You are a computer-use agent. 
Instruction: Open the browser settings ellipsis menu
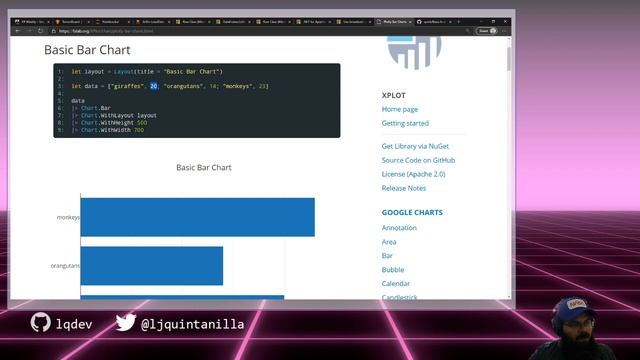pyautogui.click(x=504, y=31)
